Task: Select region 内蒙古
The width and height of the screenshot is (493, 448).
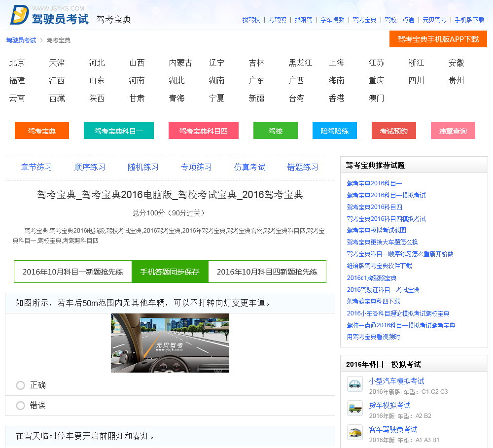Action: [180, 63]
